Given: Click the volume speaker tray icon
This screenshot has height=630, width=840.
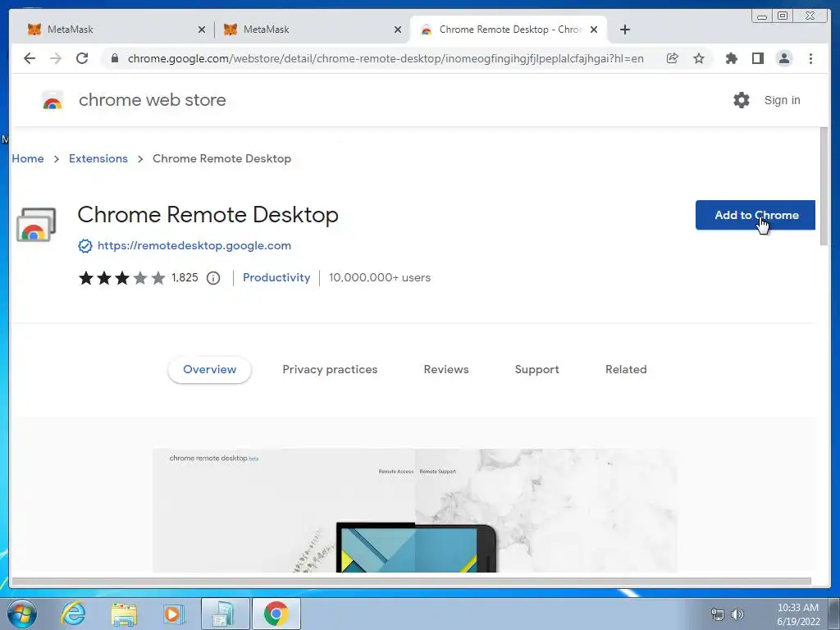Looking at the screenshot, I should click(x=737, y=614).
